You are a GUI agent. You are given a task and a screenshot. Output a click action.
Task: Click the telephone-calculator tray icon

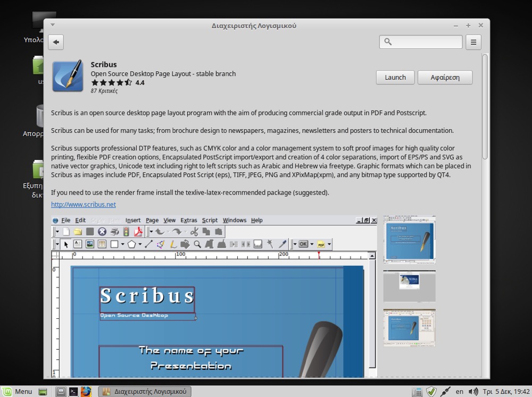[417, 392]
